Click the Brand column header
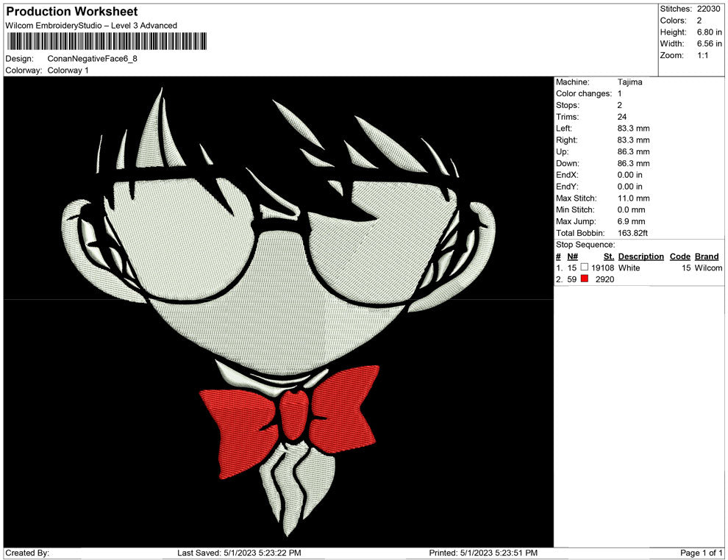The width and height of the screenshot is (728, 560). coord(706,256)
